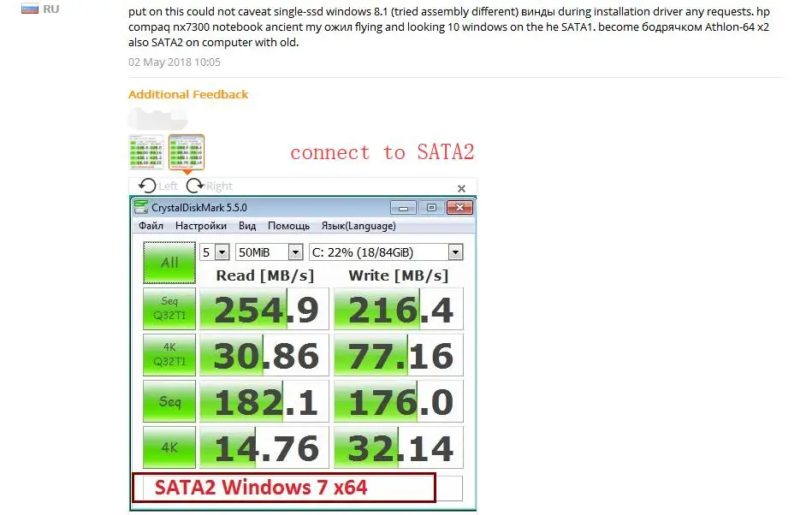
Task: Run the sequential Seq test
Action: pyautogui.click(x=169, y=401)
